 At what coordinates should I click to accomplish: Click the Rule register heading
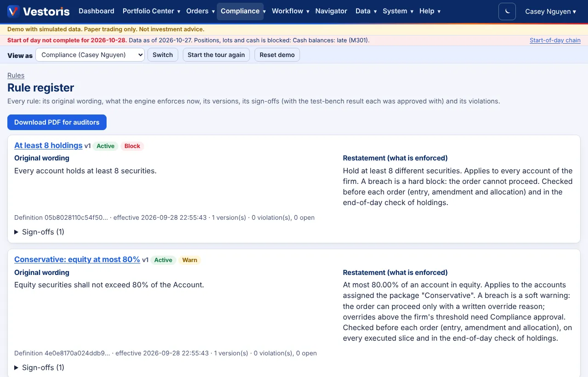(41, 88)
